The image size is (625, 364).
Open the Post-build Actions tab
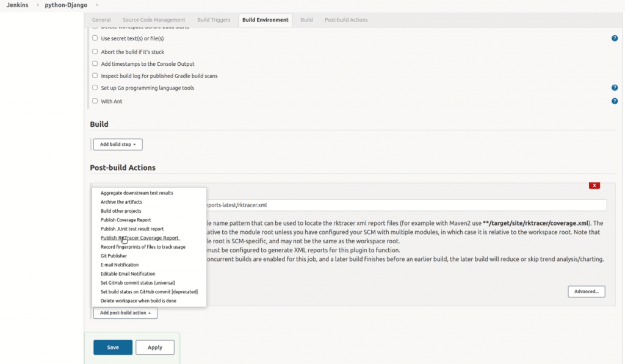346,20
